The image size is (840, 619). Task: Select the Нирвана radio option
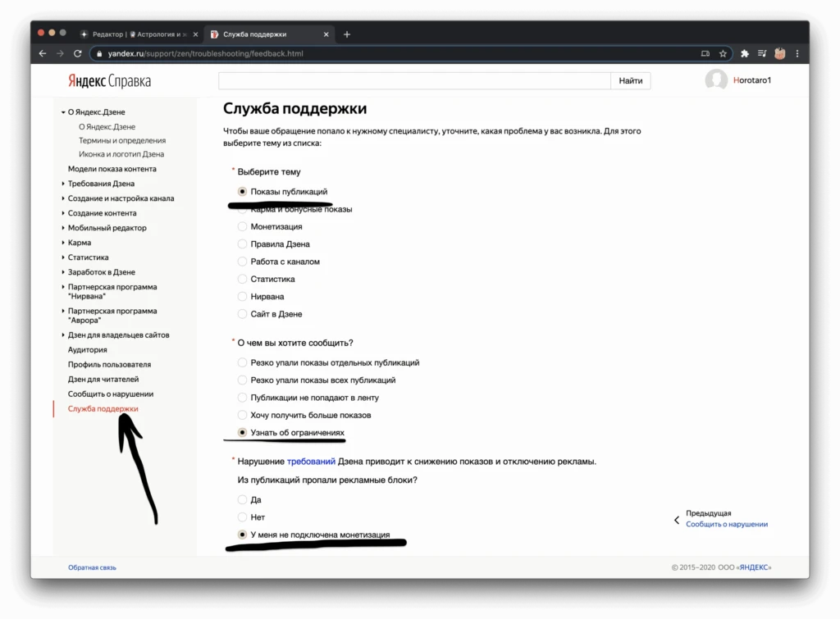click(x=242, y=297)
